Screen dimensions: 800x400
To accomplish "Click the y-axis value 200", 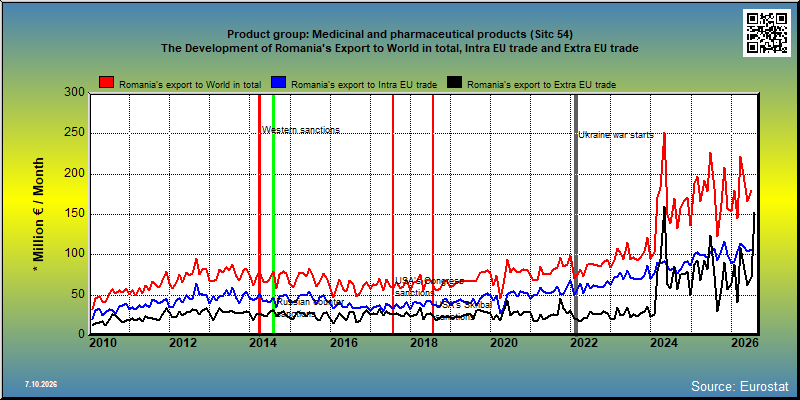I will coord(74,174).
